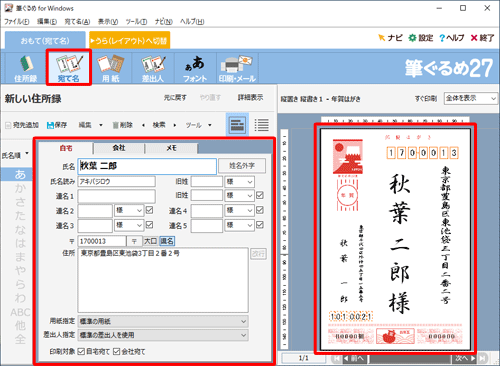This screenshot has width=500, height=366.
Task: Open the フォント font tool
Action: (195, 68)
